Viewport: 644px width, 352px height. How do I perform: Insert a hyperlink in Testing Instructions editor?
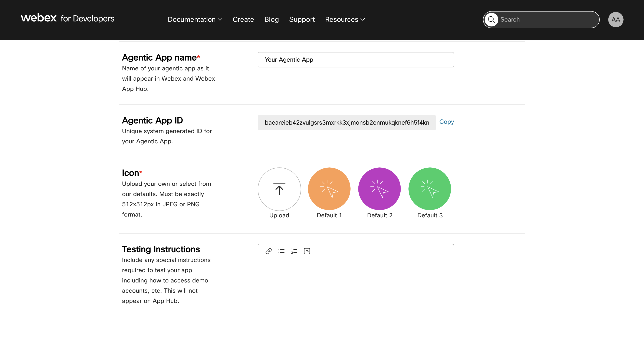pyautogui.click(x=268, y=251)
